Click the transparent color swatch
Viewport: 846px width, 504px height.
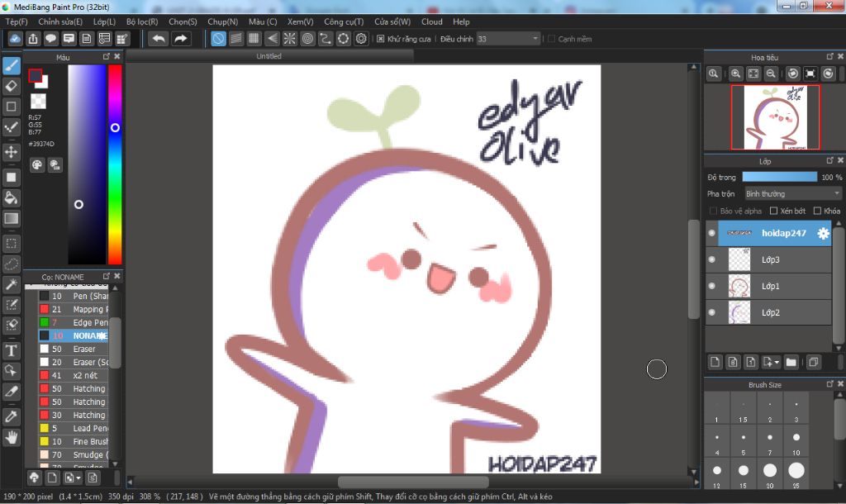[x=38, y=101]
